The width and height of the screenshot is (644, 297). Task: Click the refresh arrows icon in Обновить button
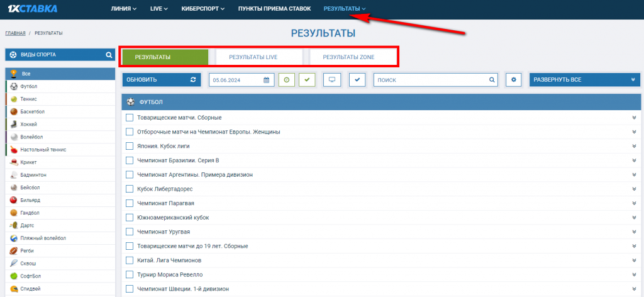coord(193,80)
